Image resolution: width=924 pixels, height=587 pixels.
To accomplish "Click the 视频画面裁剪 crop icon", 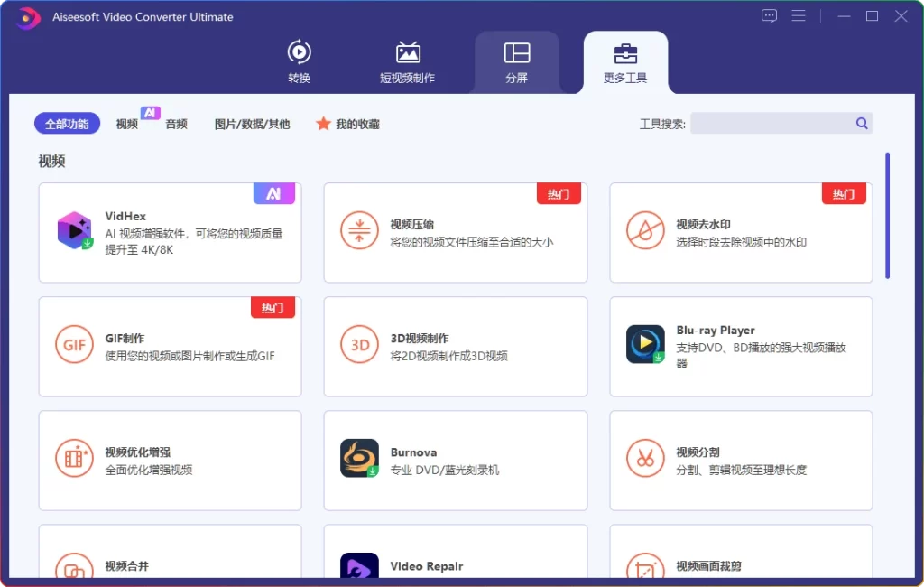I will [x=645, y=565].
